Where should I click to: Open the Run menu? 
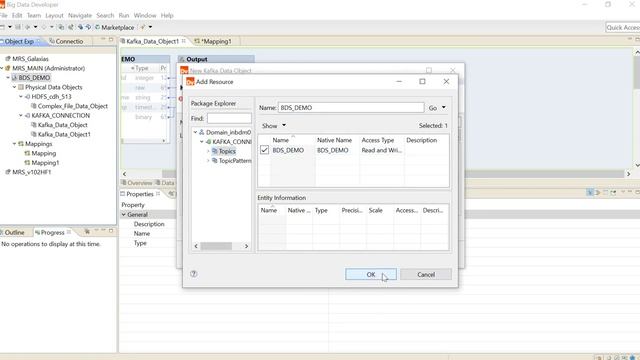click(x=124, y=15)
